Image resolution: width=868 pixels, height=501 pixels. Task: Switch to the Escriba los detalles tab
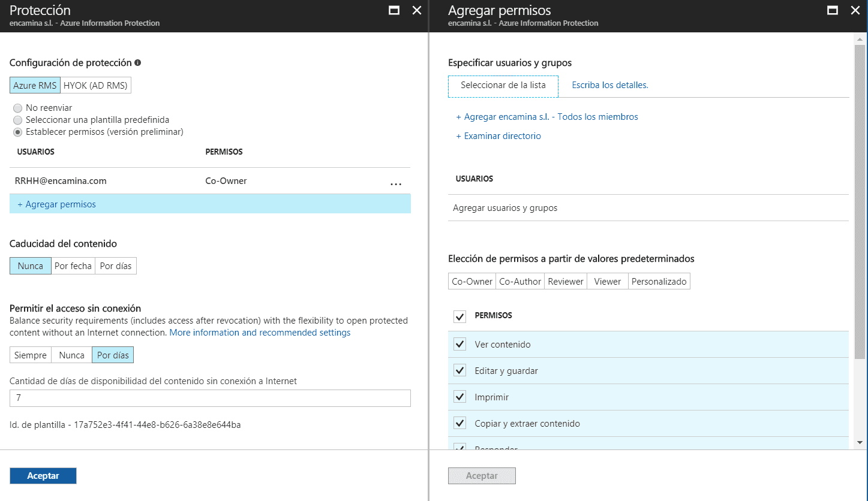pyautogui.click(x=609, y=85)
